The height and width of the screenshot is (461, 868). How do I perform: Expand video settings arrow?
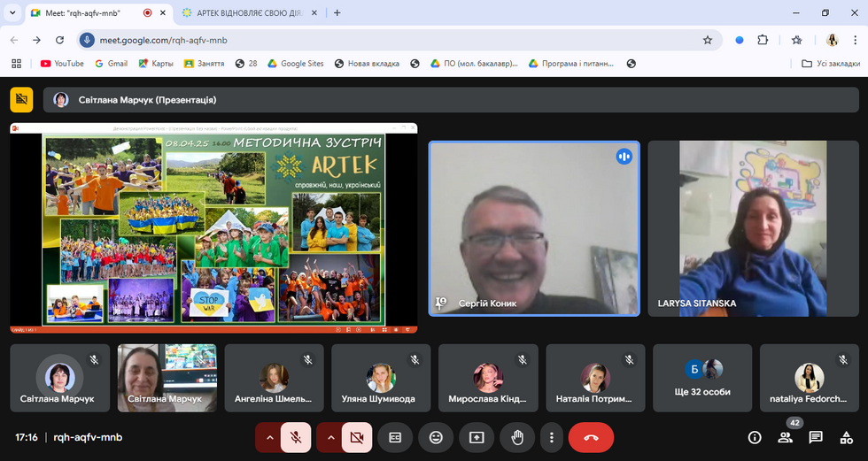[330, 438]
